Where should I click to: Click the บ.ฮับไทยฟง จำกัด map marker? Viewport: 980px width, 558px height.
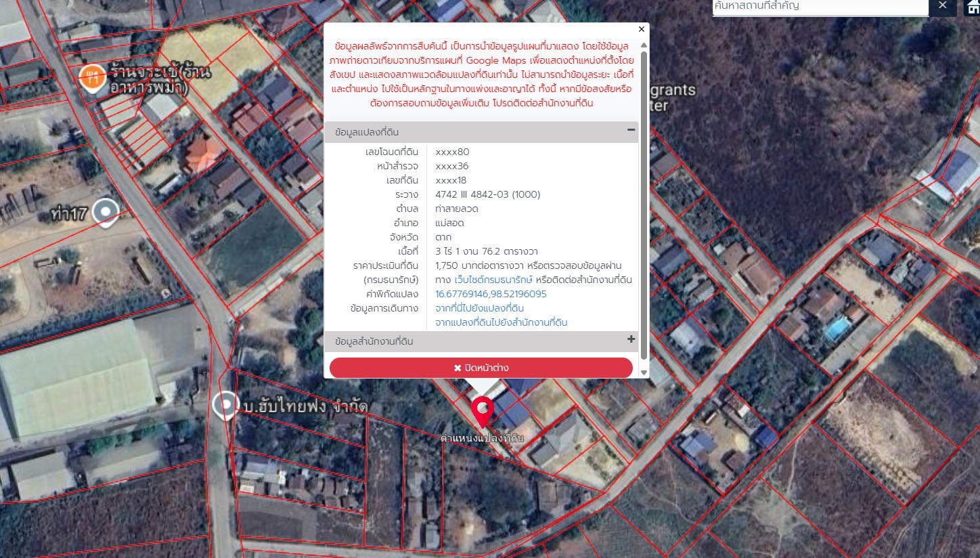[225, 406]
